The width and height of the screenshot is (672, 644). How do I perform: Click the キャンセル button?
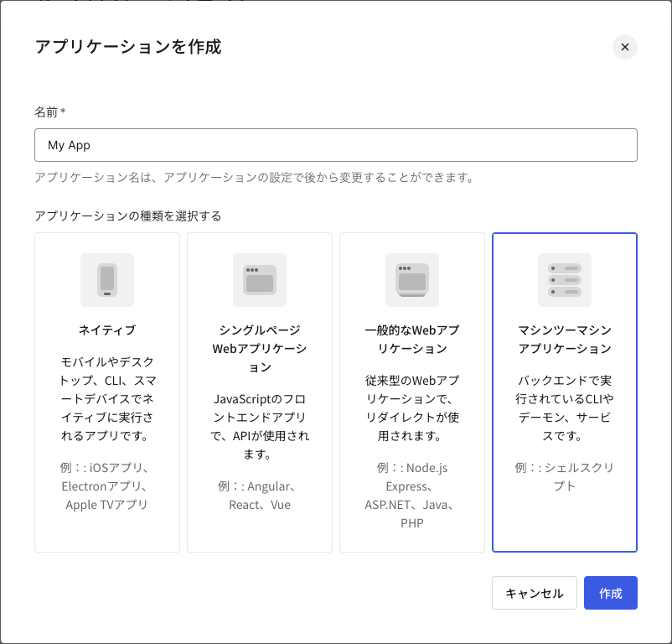(x=535, y=593)
